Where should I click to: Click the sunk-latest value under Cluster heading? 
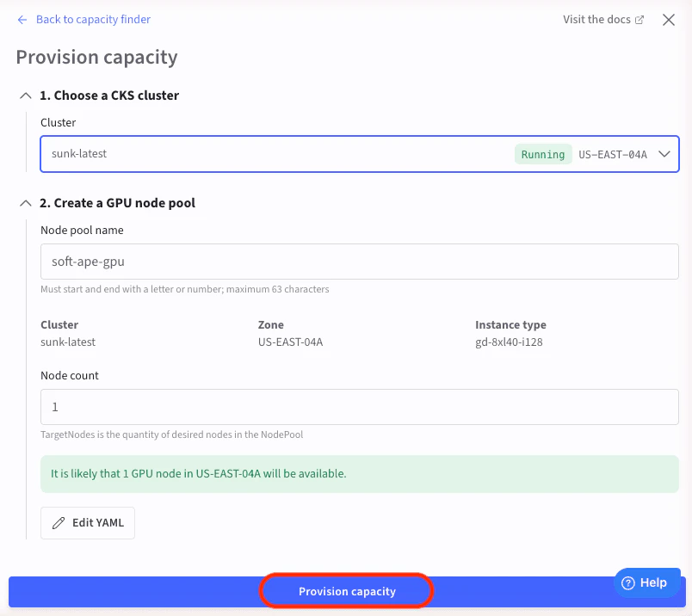[x=68, y=342]
